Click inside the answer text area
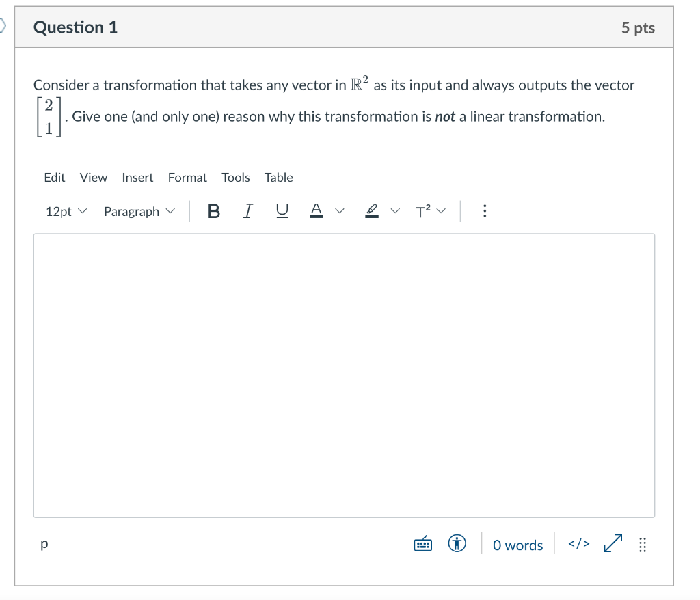The image size is (700, 600). pos(345,375)
